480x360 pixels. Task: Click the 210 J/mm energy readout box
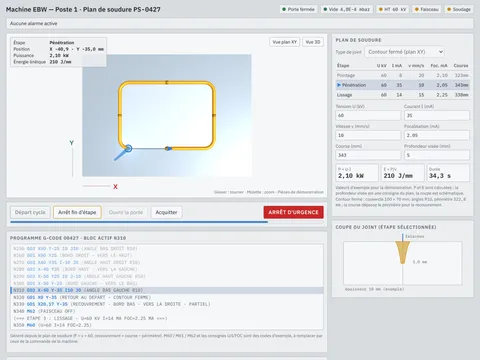pos(403,173)
